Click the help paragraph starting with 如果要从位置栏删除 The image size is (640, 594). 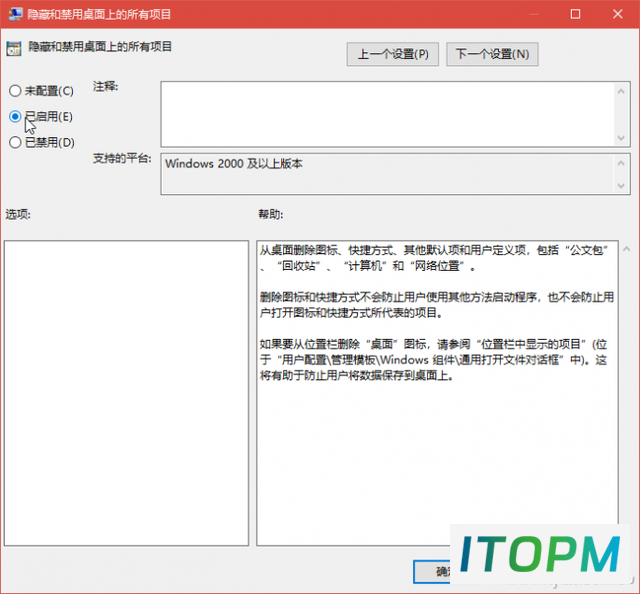[x=433, y=360]
